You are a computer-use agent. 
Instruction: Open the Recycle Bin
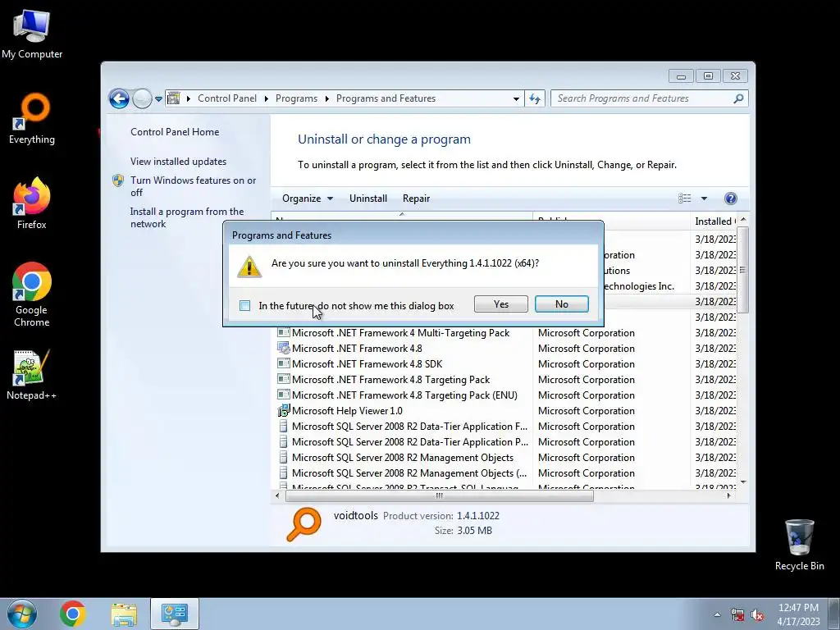pyautogui.click(x=799, y=546)
